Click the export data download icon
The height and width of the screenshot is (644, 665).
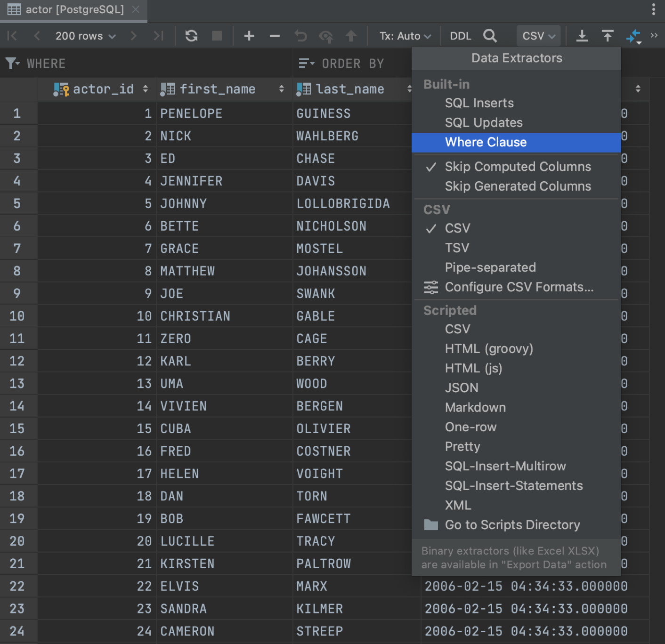[582, 35]
